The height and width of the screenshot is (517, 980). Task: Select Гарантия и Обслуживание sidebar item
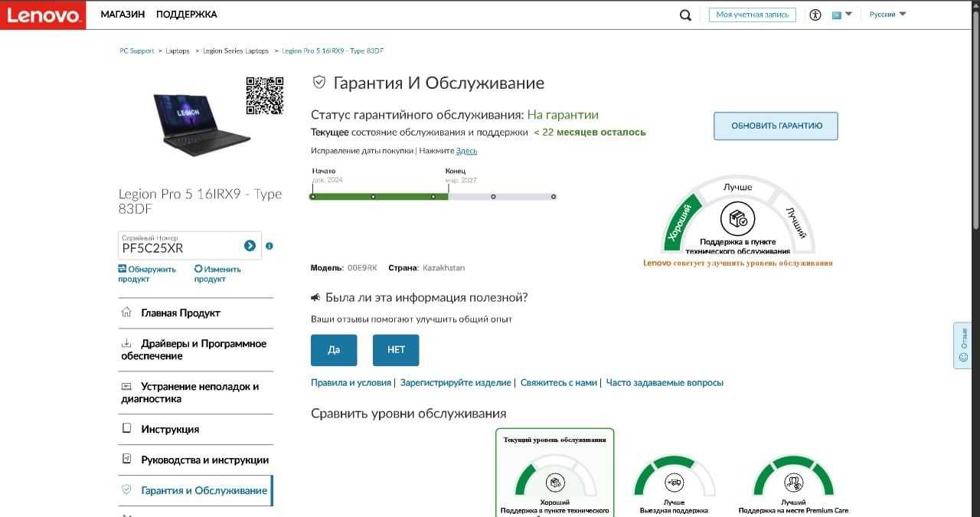195,491
